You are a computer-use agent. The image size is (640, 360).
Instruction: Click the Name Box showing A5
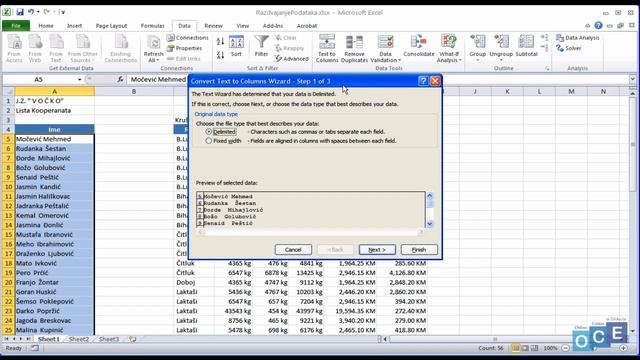(x=39, y=80)
